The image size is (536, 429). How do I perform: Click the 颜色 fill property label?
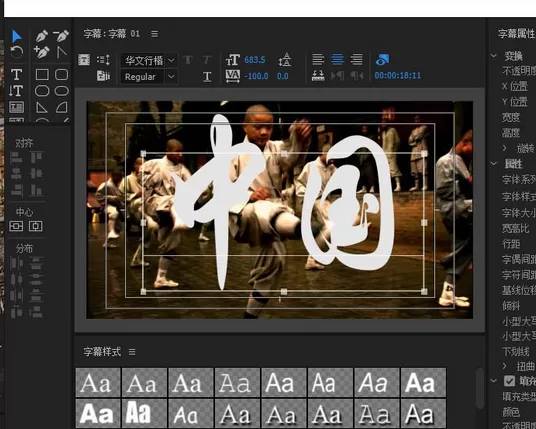point(511,412)
